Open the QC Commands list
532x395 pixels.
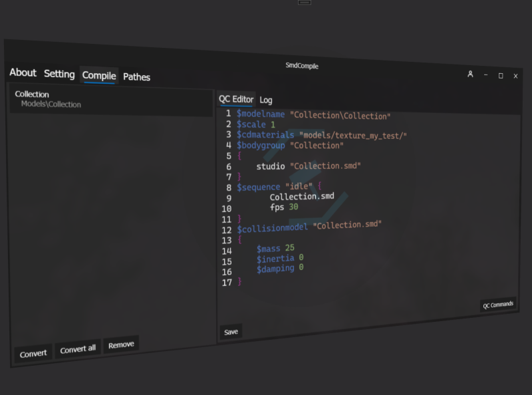[498, 305]
